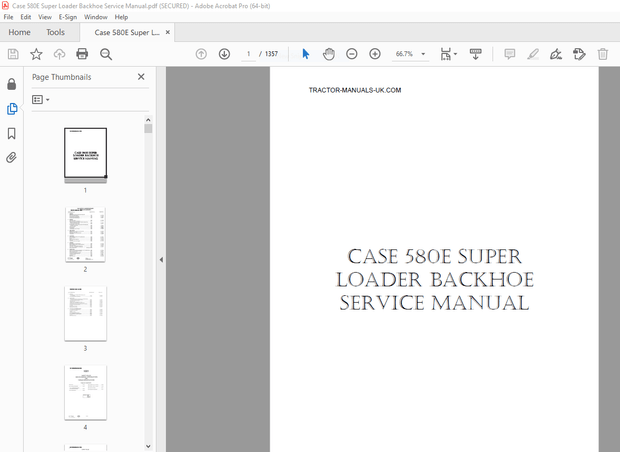Open the File menu

tap(8, 17)
